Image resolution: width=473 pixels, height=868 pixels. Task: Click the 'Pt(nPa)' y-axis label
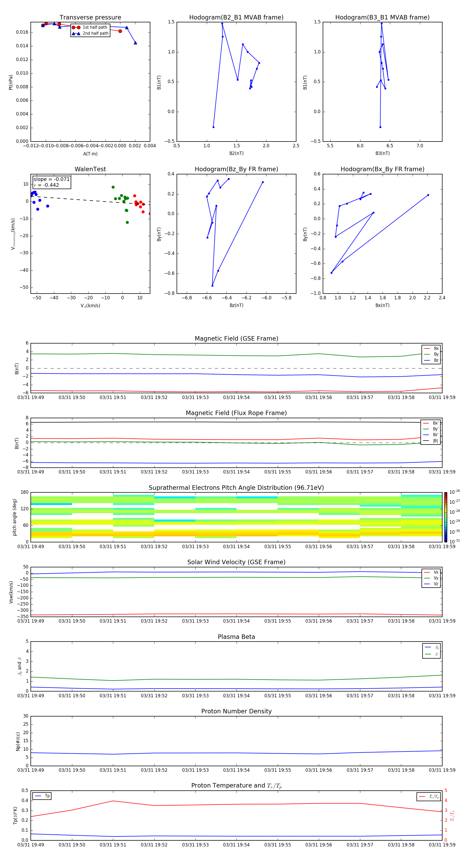point(11,82)
